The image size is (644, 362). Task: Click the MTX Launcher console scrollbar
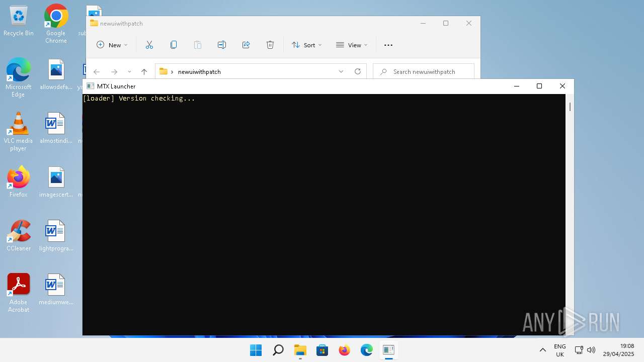click(570, 107)
